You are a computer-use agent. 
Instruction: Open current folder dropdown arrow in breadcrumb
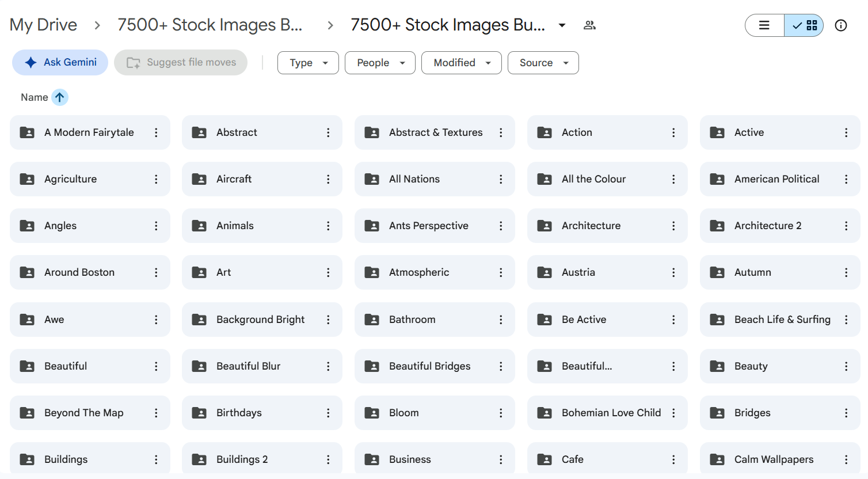[562, 25]
